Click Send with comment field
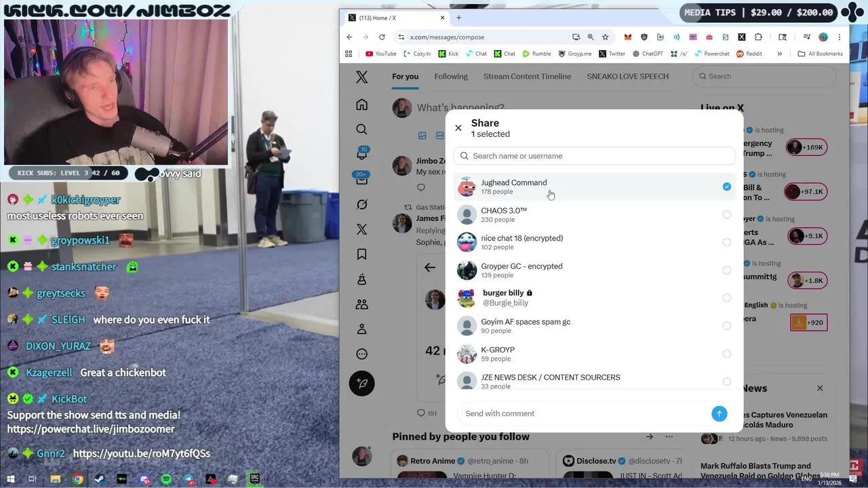 [583, 413]
